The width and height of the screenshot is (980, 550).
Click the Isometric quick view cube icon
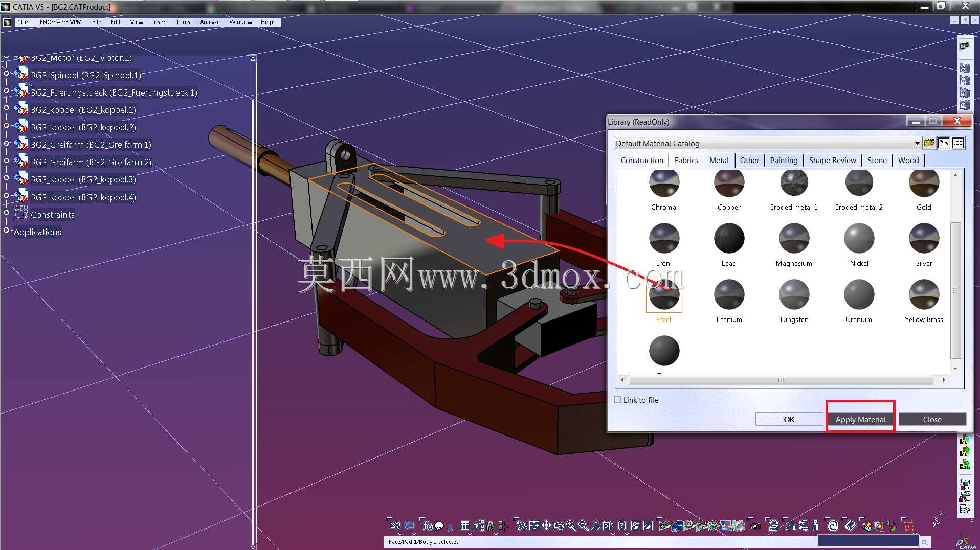point(608,525)
